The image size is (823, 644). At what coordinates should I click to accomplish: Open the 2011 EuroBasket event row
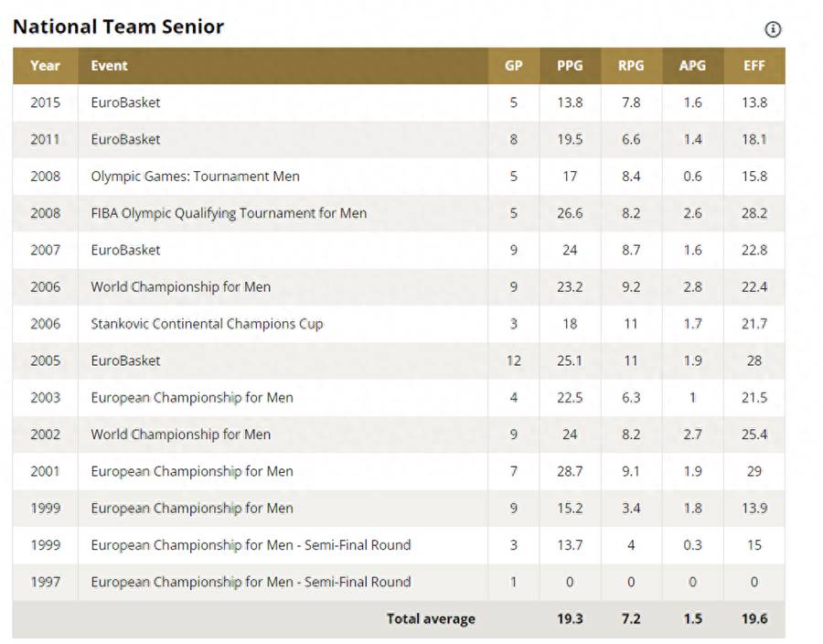(125, 139)
